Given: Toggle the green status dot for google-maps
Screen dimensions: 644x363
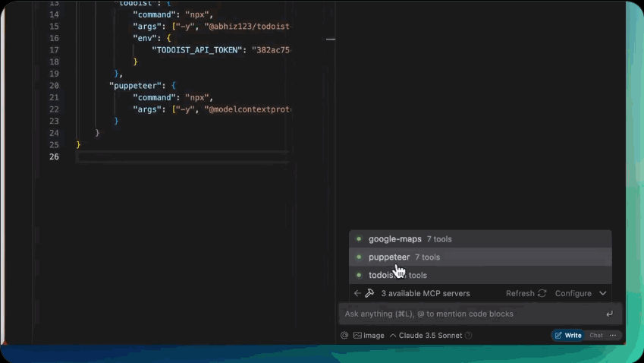Looking at the screenshot, I should tap(359, 239).
